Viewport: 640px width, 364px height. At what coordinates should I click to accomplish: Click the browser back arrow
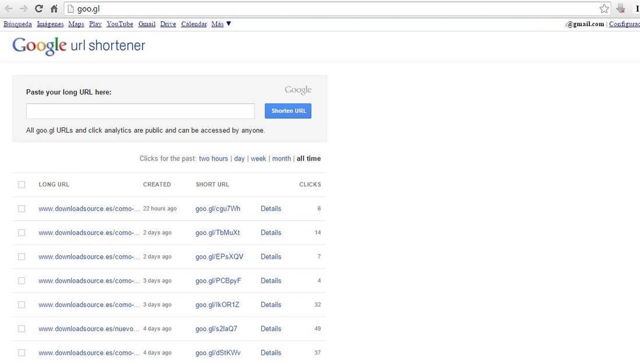pos(9,9)
